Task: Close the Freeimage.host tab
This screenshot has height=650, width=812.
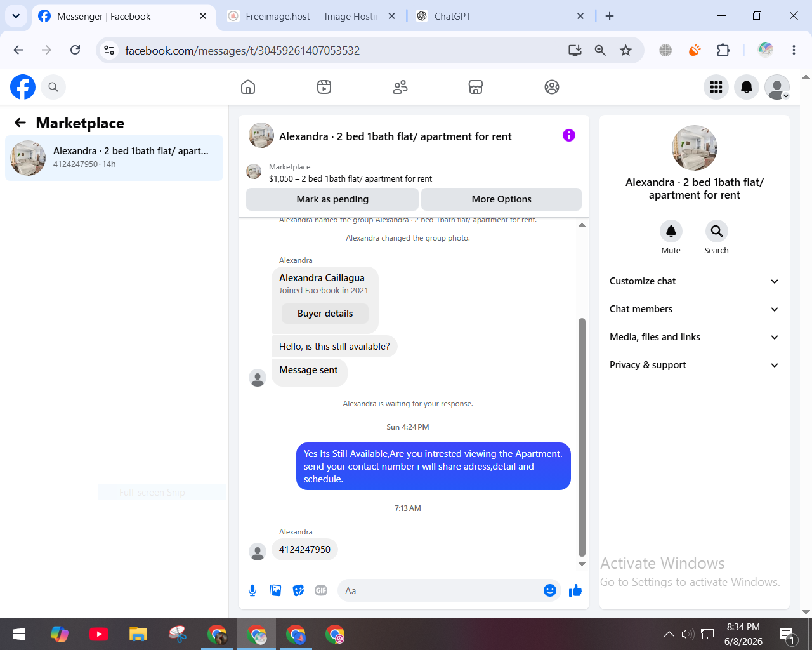Action: 392,16
